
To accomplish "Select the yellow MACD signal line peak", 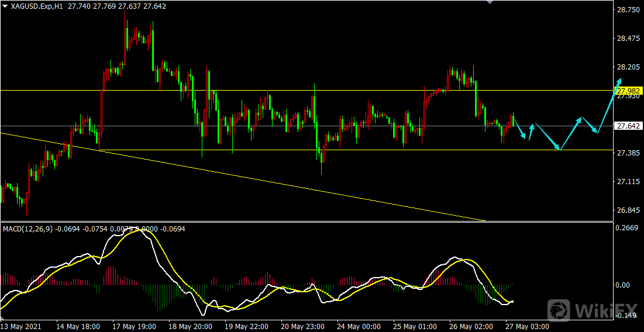I will pyautogui.click(x=137, y=231).
